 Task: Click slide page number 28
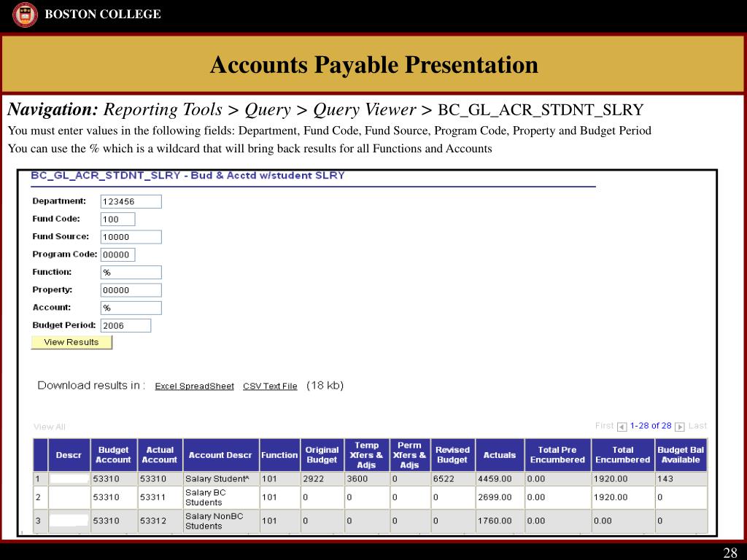729,553
